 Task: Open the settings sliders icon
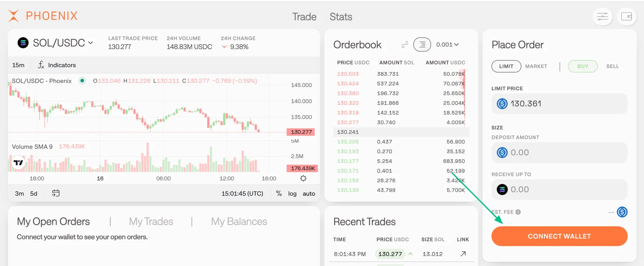point(603,17)
